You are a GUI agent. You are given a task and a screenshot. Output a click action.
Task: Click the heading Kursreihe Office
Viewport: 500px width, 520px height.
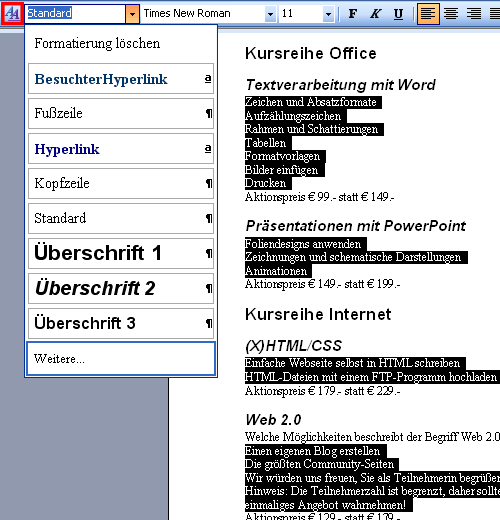click(311, 53)
